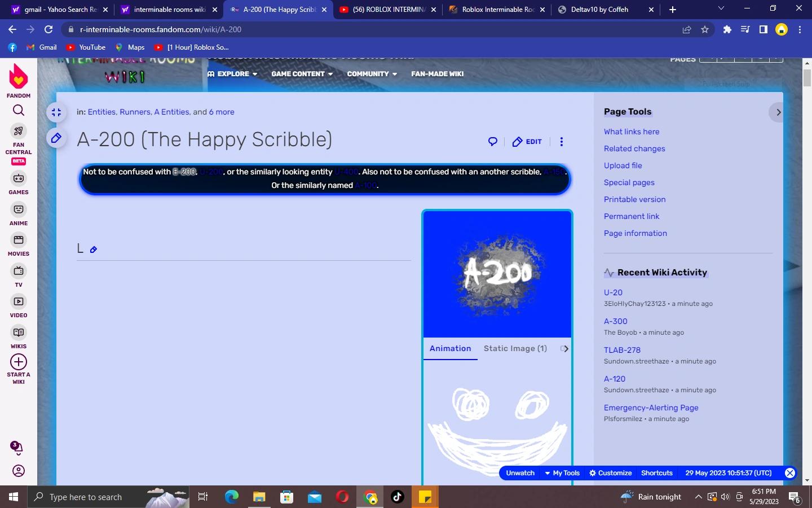
Task: Open the Anime section icon
Action: click(x=19, y=209)
